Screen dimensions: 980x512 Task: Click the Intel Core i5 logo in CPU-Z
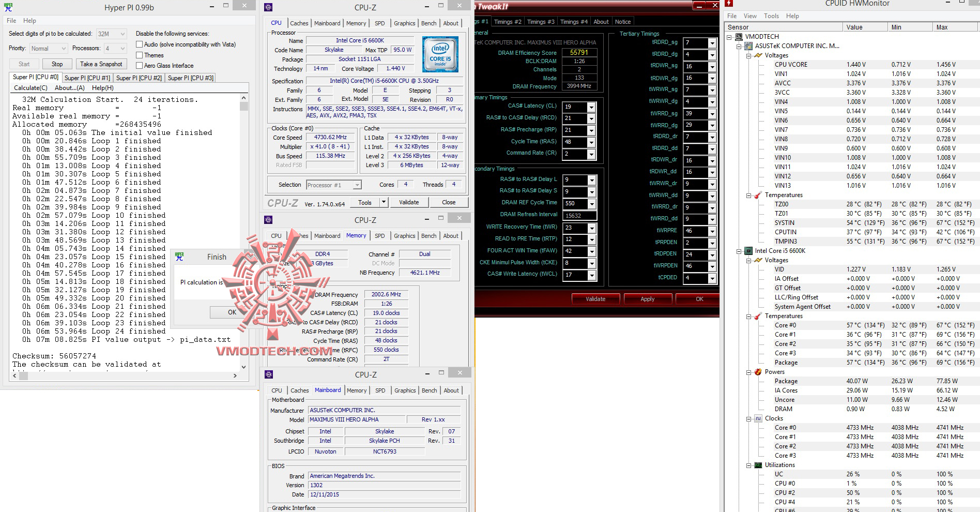[x=440, y=54]
